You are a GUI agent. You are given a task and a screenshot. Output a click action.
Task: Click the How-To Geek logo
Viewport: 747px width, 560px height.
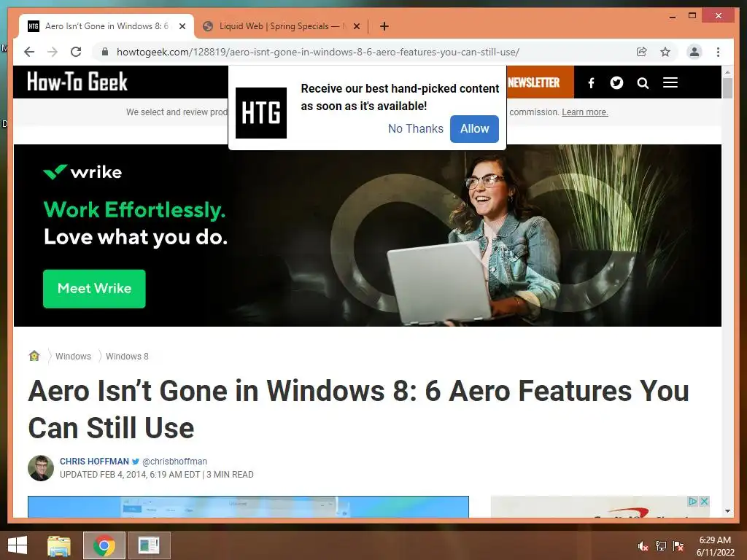pos(77,82)
